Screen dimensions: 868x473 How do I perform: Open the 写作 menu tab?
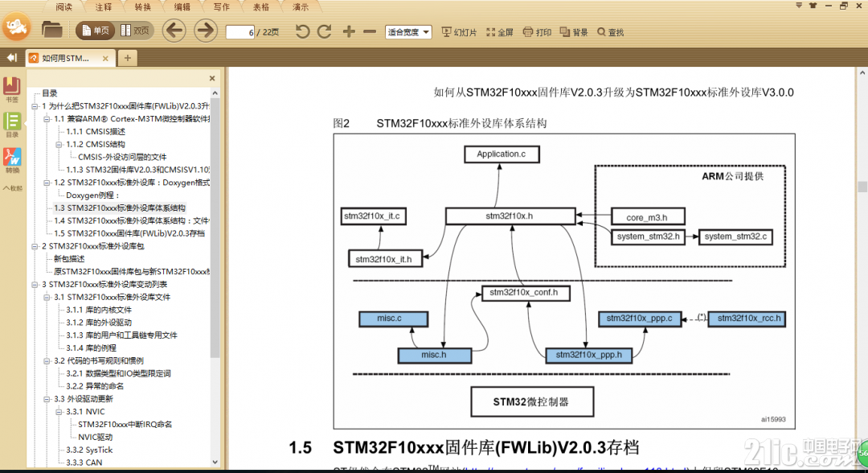(222, 7)
